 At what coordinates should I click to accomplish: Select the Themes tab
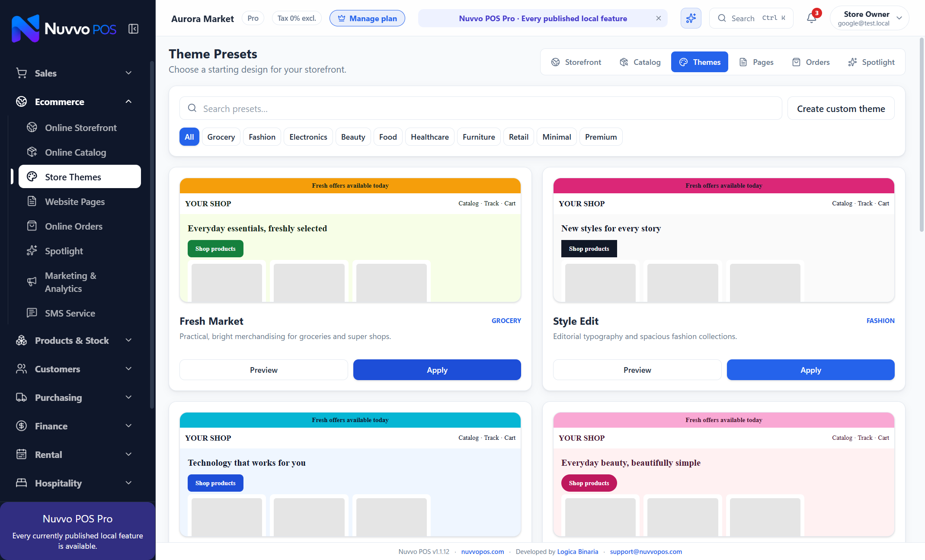coord(699,62)
